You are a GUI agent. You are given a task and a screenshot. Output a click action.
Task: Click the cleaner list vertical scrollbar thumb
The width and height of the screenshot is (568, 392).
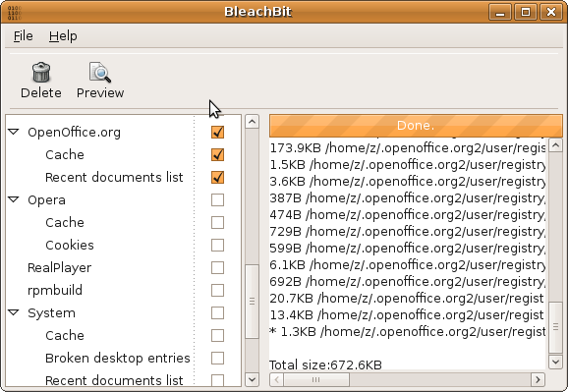[252, 301]
